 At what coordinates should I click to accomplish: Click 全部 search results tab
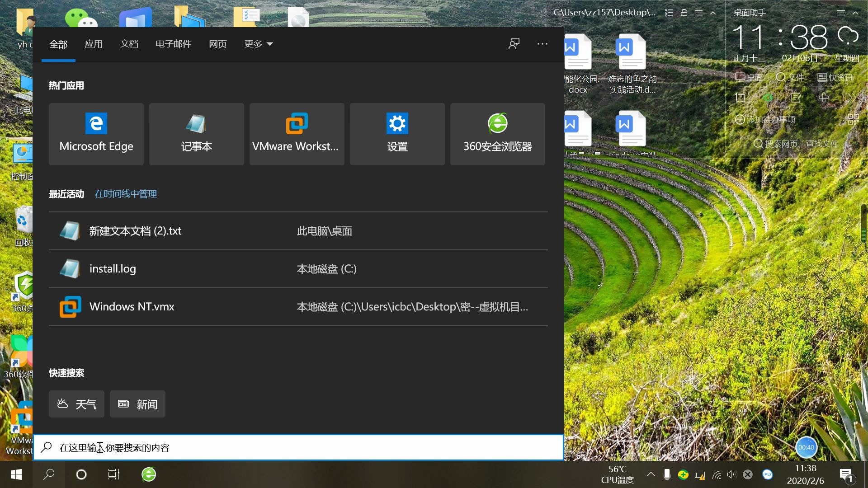coord(58,43)
